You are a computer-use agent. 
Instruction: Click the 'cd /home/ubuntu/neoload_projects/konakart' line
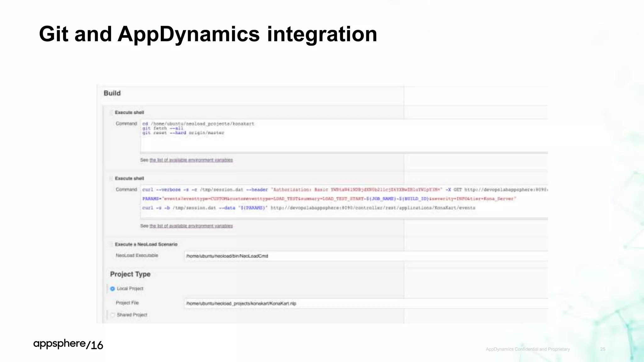click(x=198, y=124)
